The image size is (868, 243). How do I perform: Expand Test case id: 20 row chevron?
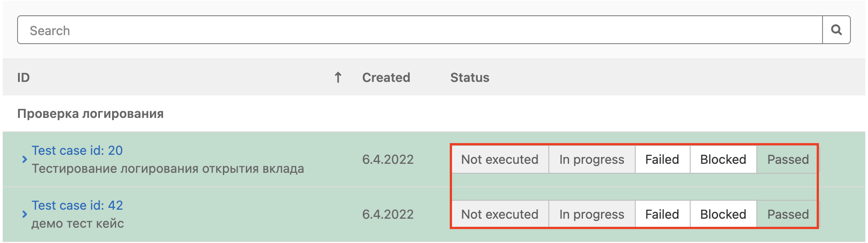click(24, 159)
